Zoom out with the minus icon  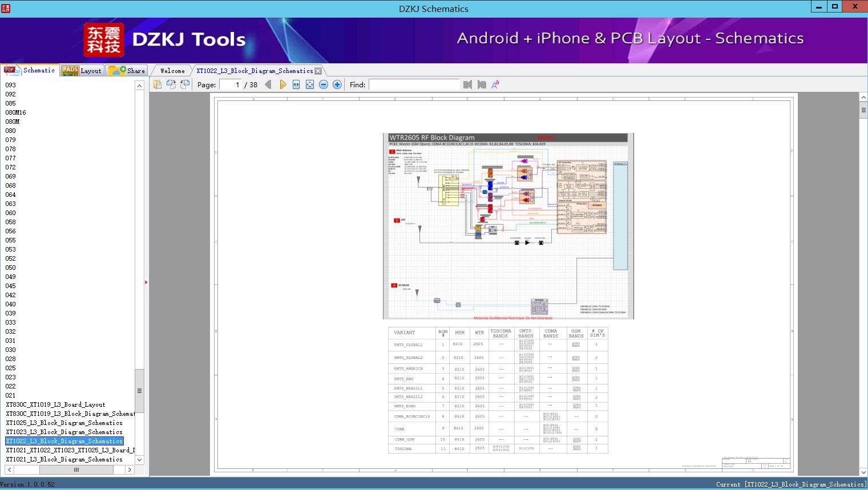point(324,84)
